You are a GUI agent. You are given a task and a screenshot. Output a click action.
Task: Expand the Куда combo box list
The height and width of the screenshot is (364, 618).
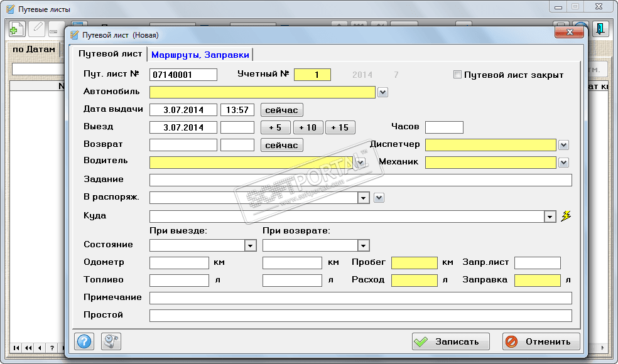pos(550,217)
